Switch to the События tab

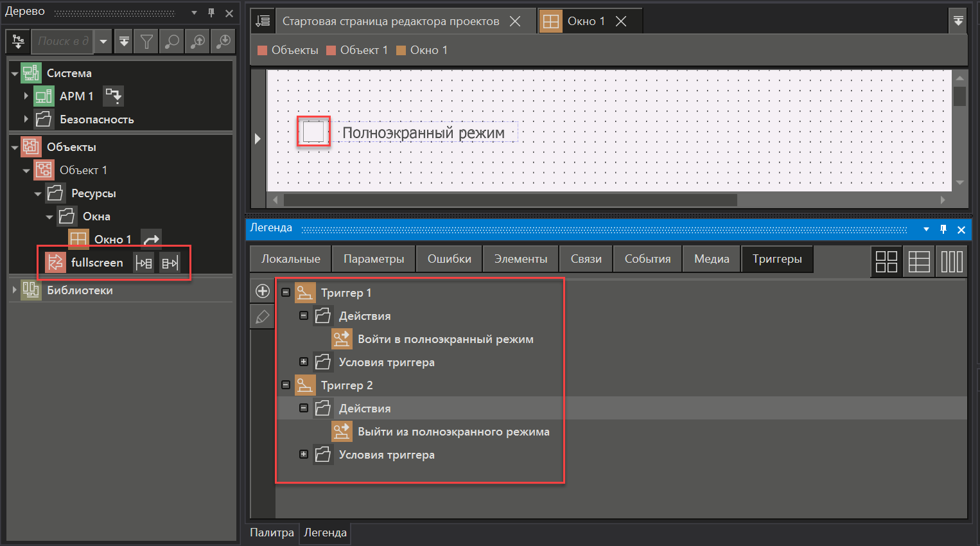pyautogui.click(x=647, y=259)
